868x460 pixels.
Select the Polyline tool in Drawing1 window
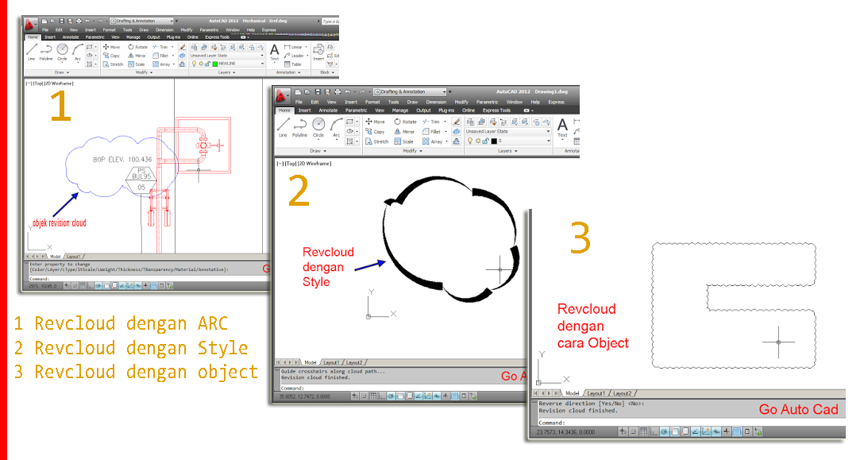pos(299,127)
